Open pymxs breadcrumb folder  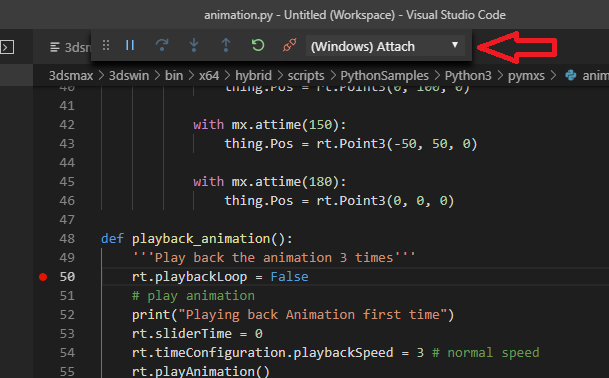pyautogui.click(x=526, y=75)
